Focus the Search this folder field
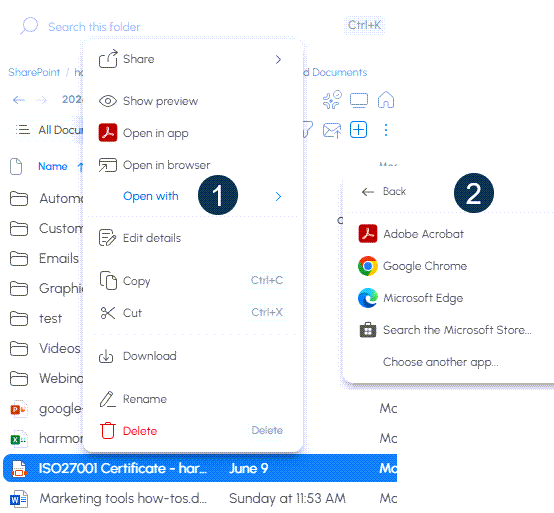Image resolution: width=554 pixels, height=513 pixels. (94, 27)
